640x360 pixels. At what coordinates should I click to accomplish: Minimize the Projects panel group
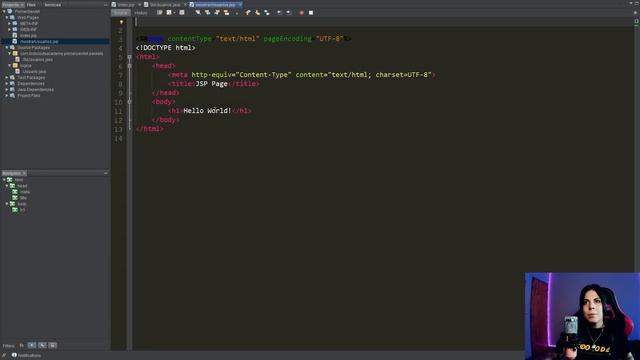pyautogui.click(x=106, y=4)
